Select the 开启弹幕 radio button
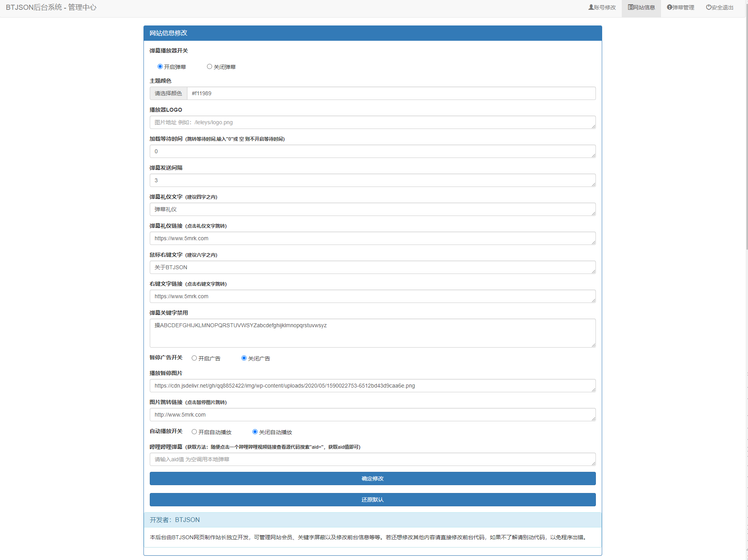748x560 pixels. point(160,67)
